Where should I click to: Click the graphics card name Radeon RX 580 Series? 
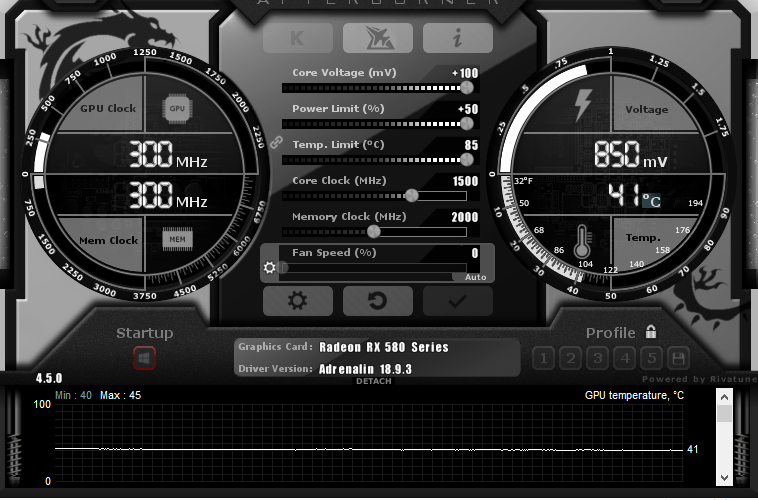tap(384, 347)
